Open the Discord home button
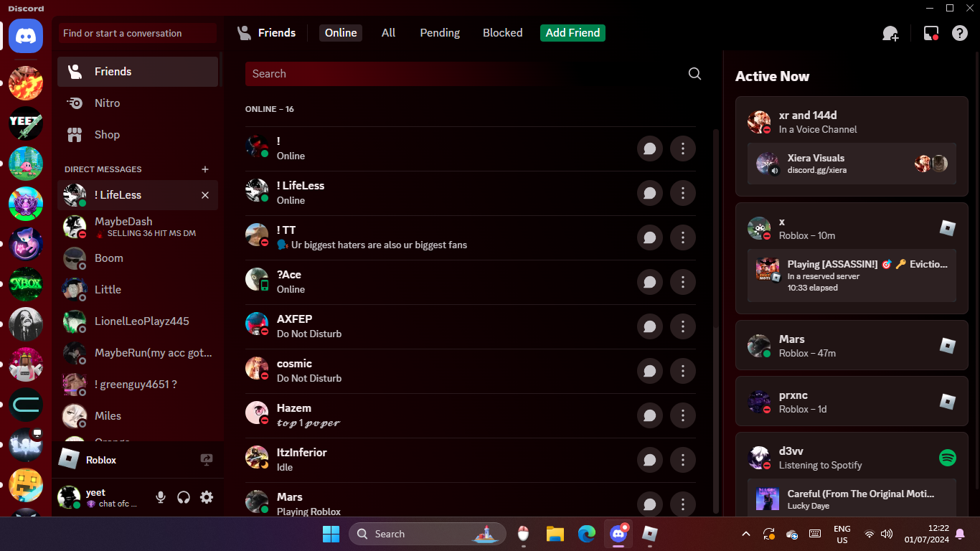980x551 pixels. tap(26, 36)
